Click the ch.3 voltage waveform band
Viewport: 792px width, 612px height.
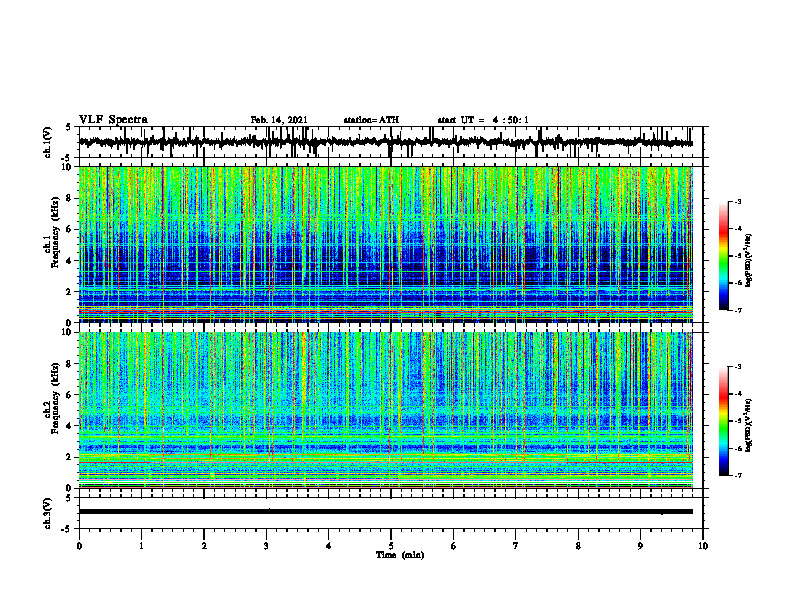coord(386,512)
